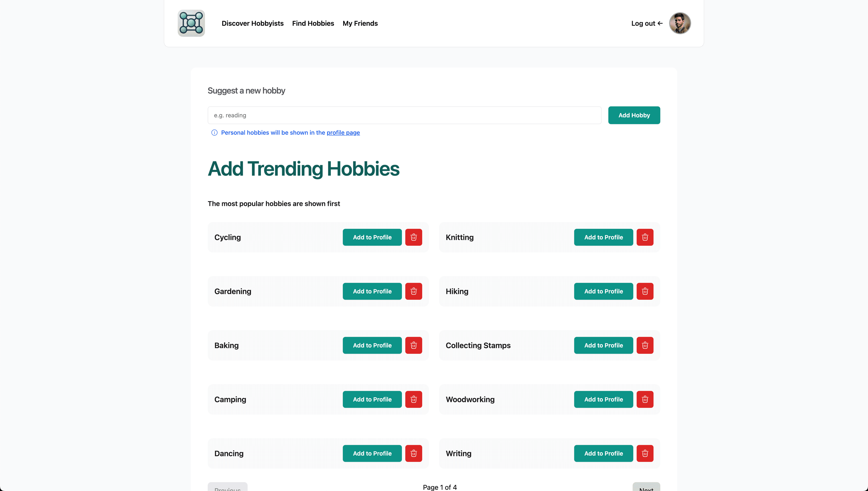Open the user avatar profile picture
This screenshot has width=868, height=491.
(x=679, y=23)
